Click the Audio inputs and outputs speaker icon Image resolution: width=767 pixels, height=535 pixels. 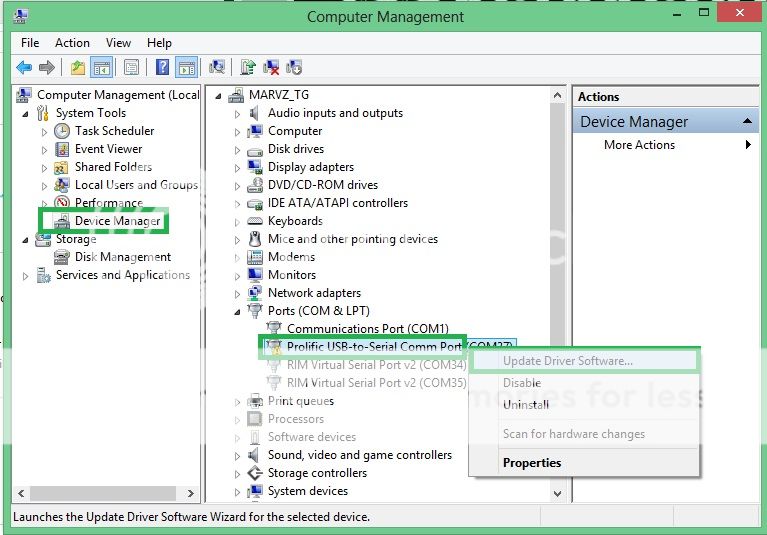(x=254, y=113)
